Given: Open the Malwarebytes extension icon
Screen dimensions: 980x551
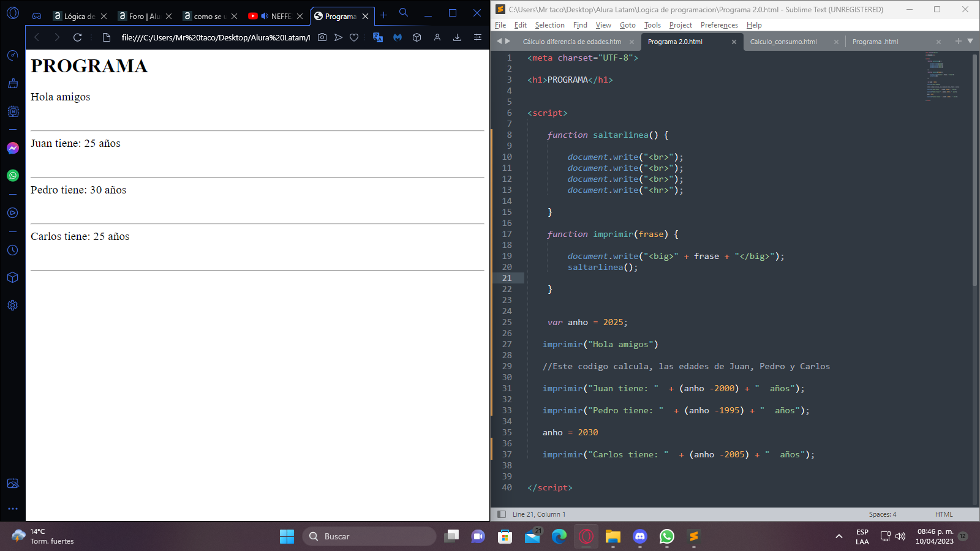Looking at the screenshot, I should [398, 37].
